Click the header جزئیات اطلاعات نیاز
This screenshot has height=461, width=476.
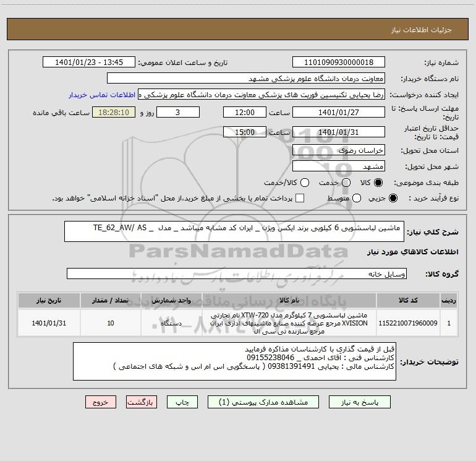click(x=422, y=30)
